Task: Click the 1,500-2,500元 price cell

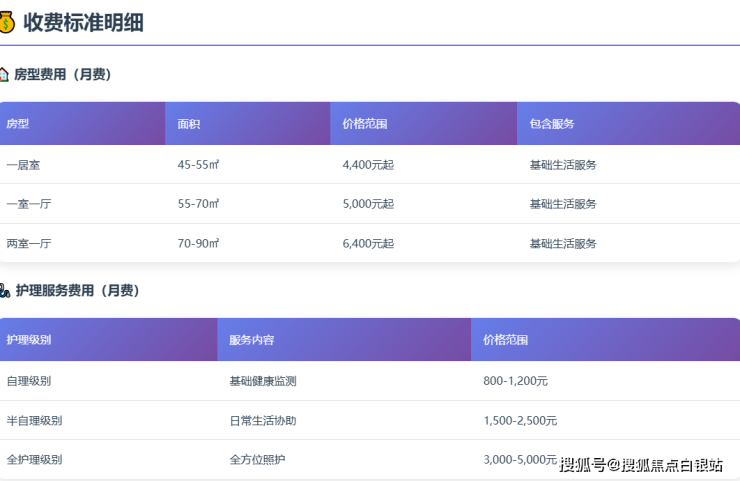Action: click(x=520, y=421)
